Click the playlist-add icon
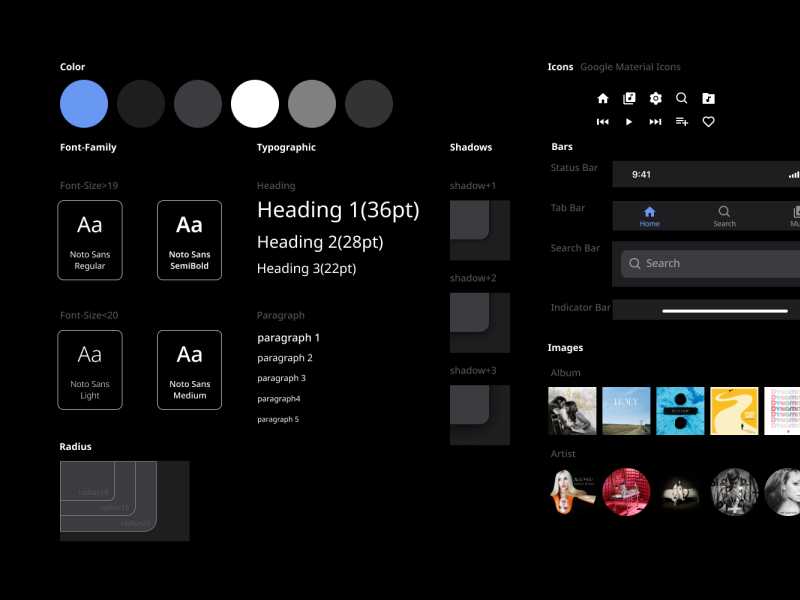Screen dimensions: 800x600 pos(681,121)
